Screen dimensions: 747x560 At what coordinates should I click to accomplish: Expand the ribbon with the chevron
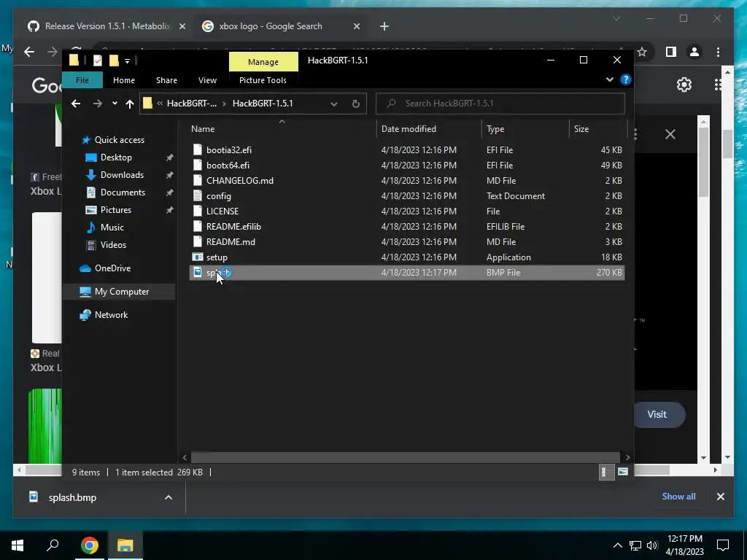[x=609, y=79]
